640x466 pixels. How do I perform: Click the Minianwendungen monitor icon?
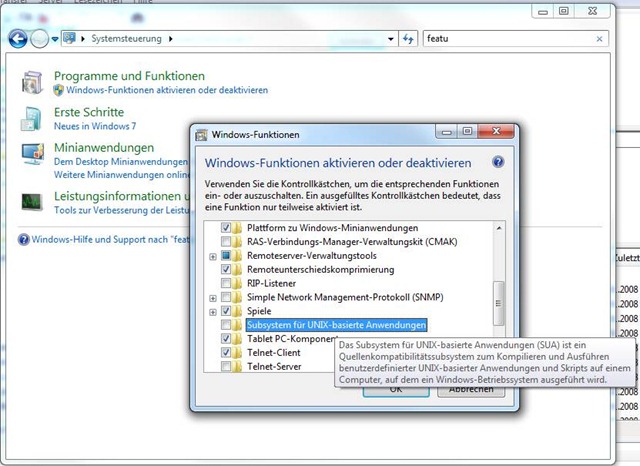tap(33, 154)
